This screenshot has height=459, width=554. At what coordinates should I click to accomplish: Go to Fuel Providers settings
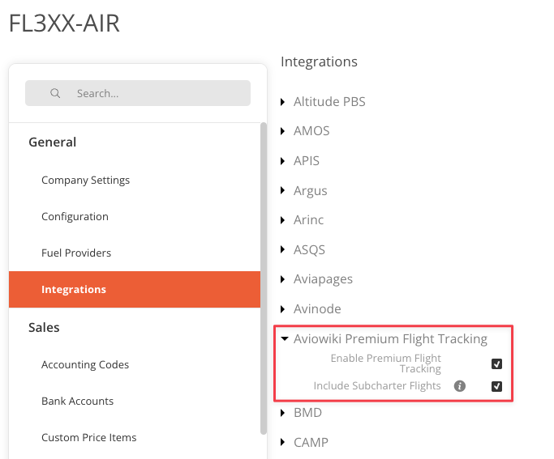[76, 253]
